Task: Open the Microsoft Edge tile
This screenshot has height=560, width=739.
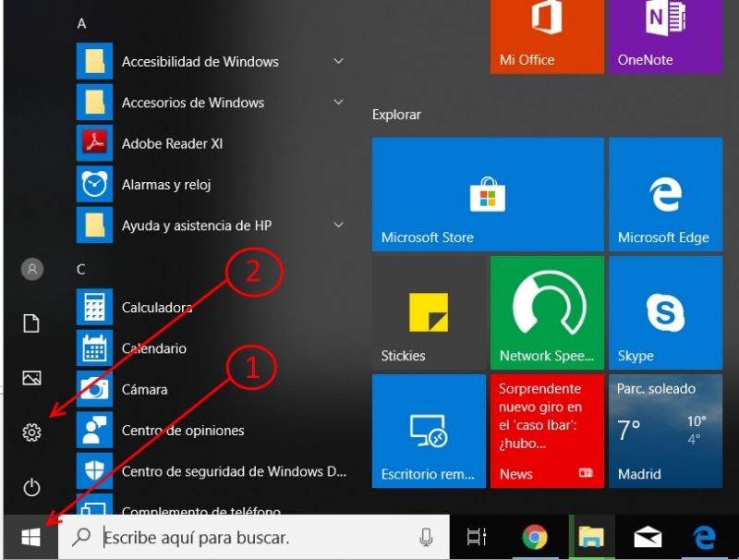Action: coord(665,194)
